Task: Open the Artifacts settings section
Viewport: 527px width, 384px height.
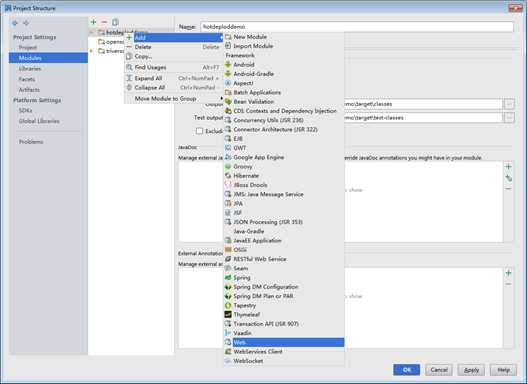Action: pyautogui.click(x=29, y=90)
